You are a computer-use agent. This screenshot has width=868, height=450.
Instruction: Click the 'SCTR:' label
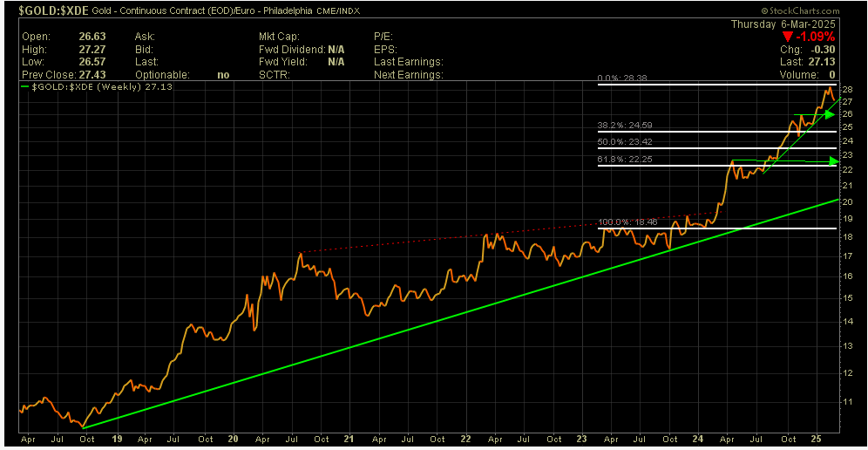coord(273,75)
